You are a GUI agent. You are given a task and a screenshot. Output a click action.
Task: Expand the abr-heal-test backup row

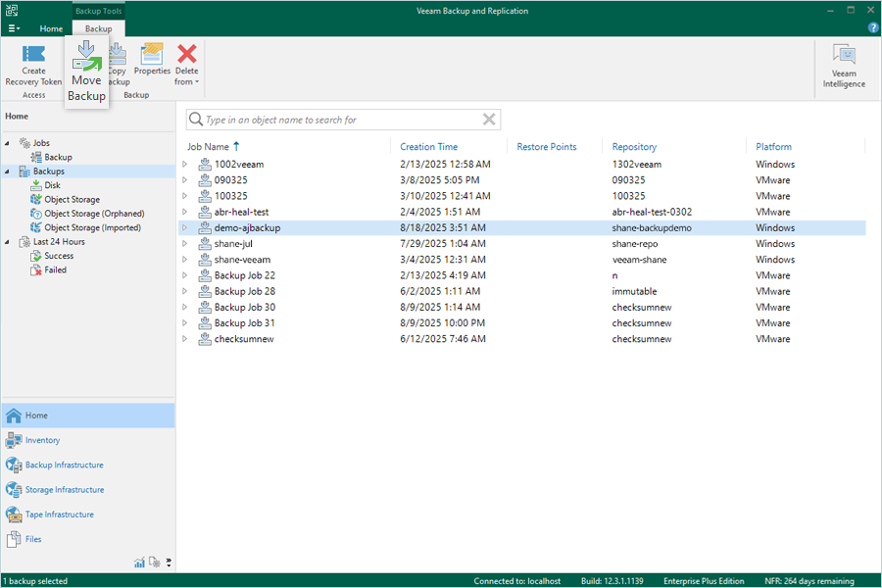tap(184, 212)
